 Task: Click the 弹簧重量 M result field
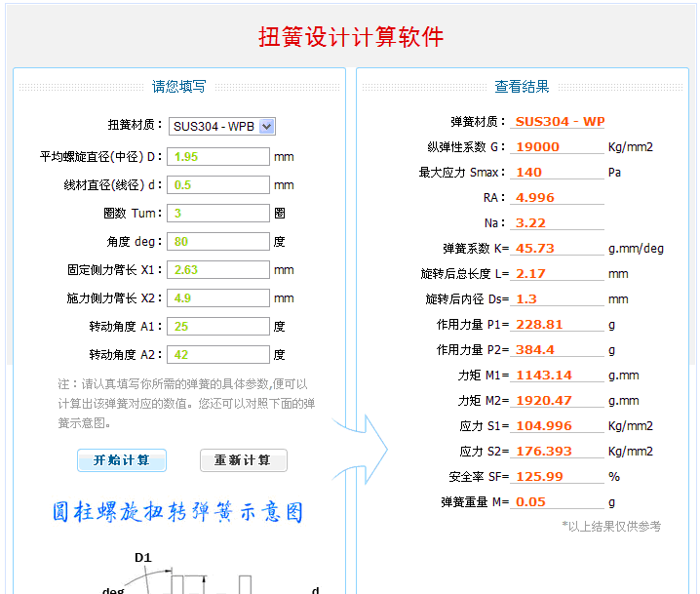pyautogui.click(x=558, y=502)
